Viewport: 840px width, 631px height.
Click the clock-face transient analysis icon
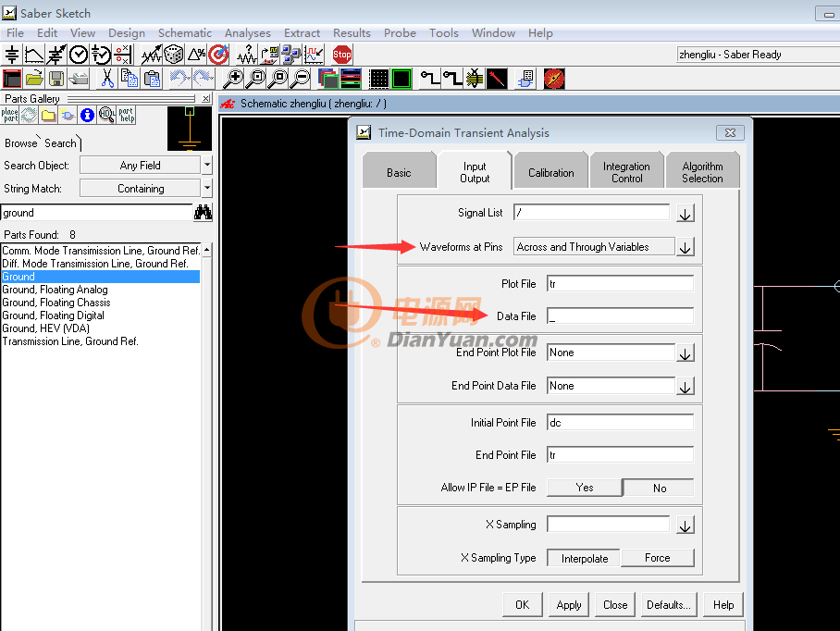pos(79,55)
